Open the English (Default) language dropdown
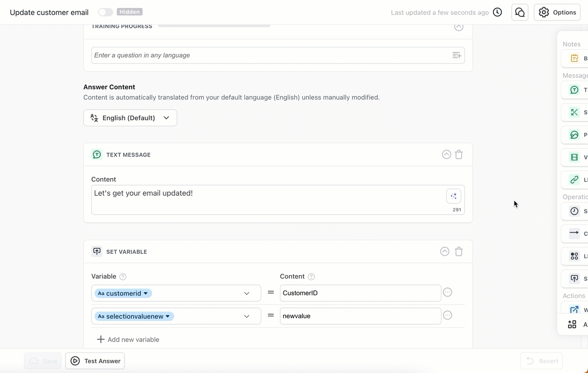This screenshot has width=588, height=373. [x=130, y=118]
